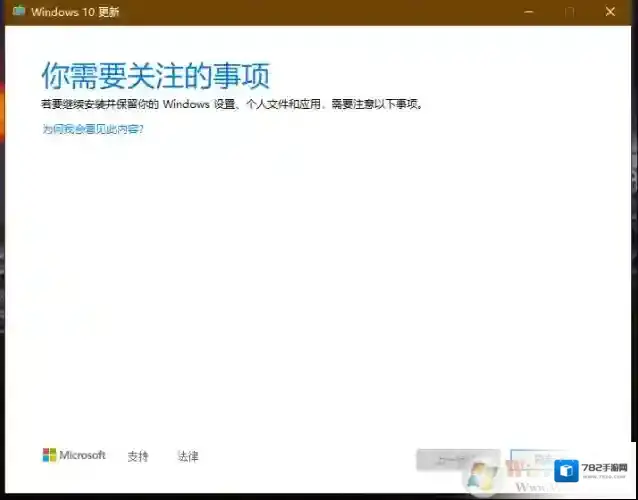Click the greyed 上一步 back button
Viewport: 638px width, 500px height.
click(x=458, y=460)
